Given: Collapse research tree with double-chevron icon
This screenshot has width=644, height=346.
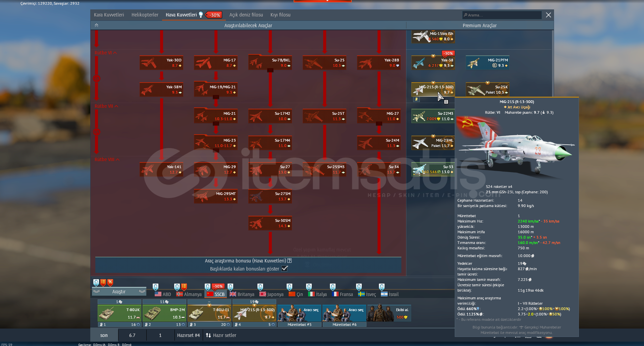Looking at the screenshot, I should (x=96, y=25).
